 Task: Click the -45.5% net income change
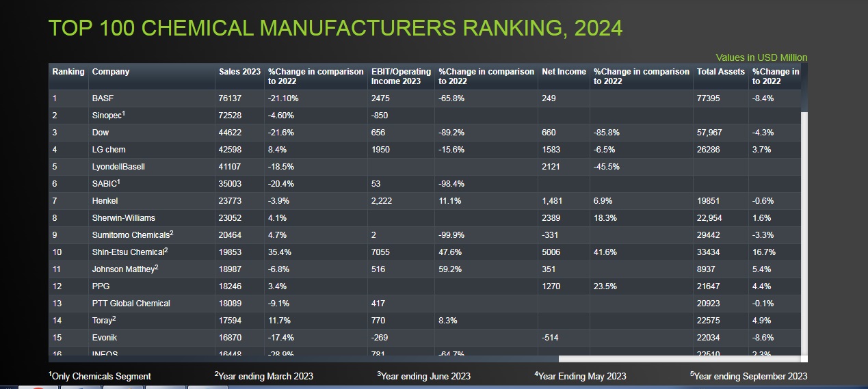(607, 167)
